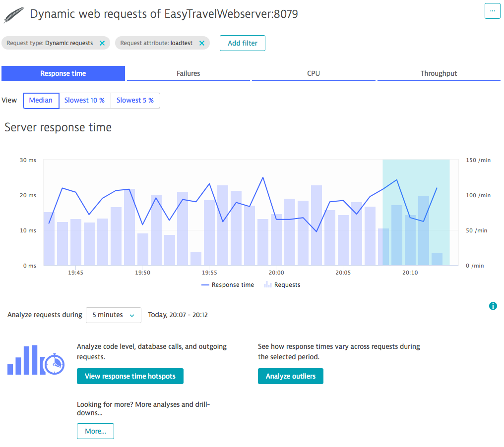Click the Analyze outliers button
The width and height of the screenshot is (504, 447).
coord(290,376)
